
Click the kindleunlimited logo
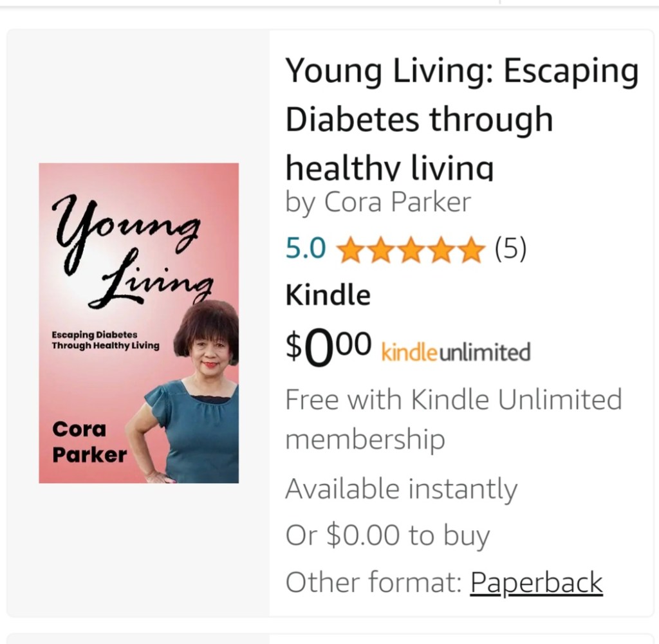click(x=456, y=352)
